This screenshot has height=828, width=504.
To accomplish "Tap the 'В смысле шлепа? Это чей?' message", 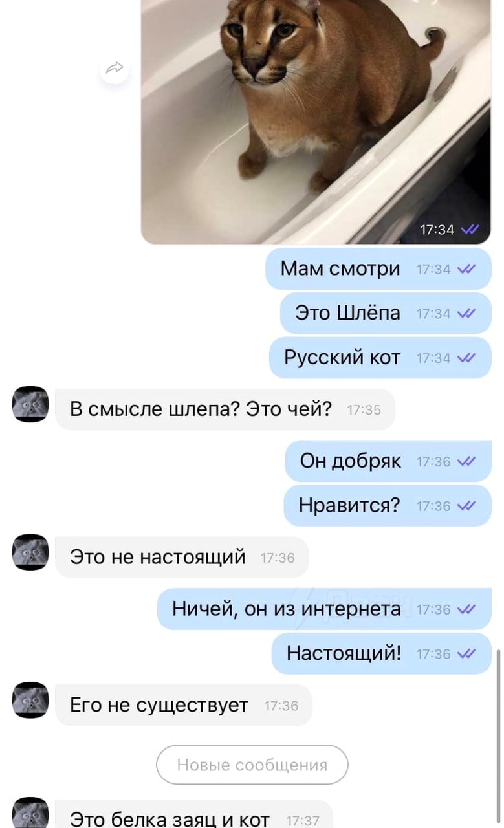I will pos(225,409).
